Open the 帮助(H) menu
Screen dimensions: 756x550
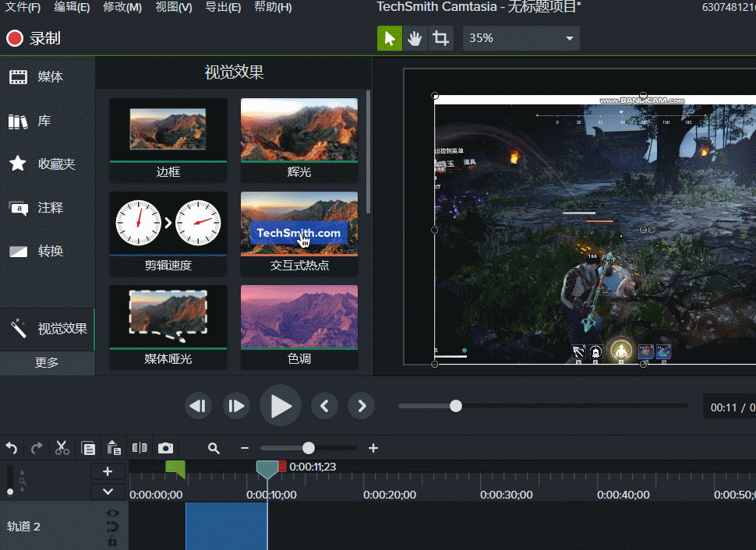(x=273, y=7)
